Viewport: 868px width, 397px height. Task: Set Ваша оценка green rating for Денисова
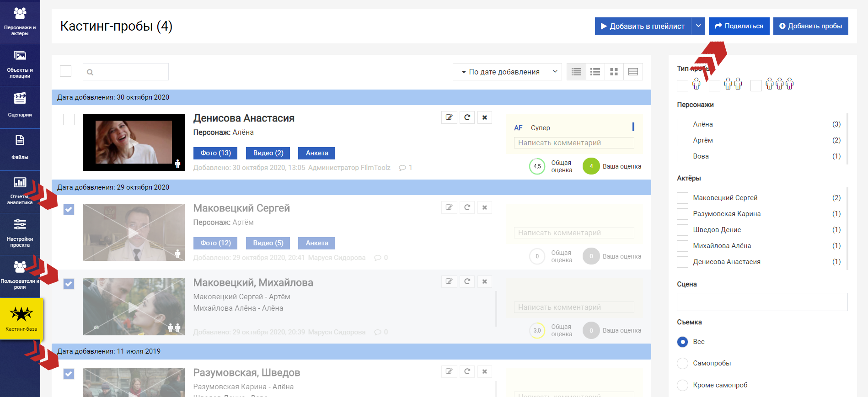tap(591, 166)
